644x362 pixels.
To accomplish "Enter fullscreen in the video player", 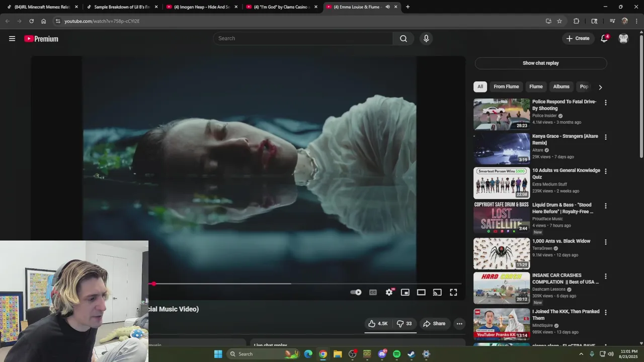I will (453, 292).
